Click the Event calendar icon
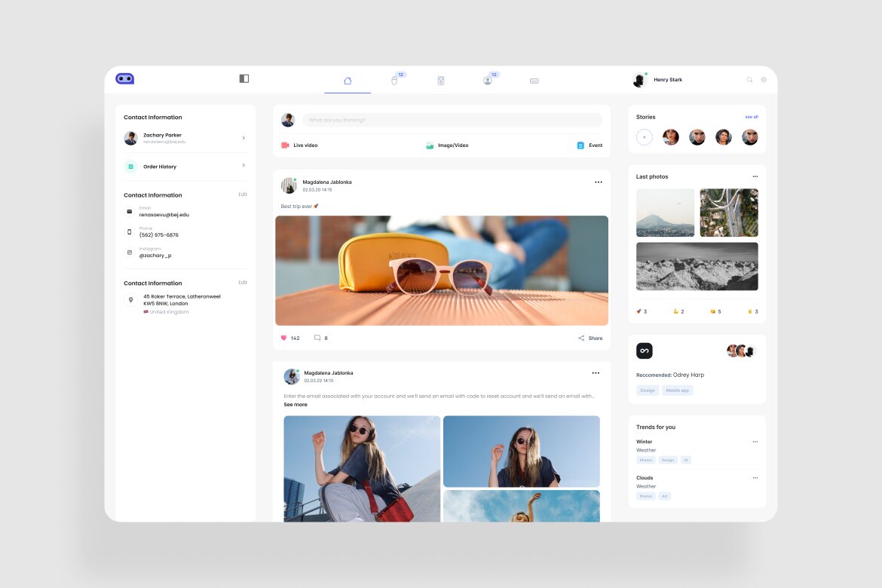882x588 pixels. pyautogui.click(x=580, y=145)
